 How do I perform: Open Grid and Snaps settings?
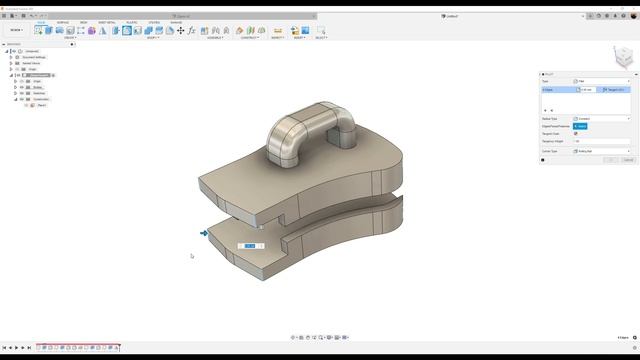pyautogui.click(x=338, y=338)
